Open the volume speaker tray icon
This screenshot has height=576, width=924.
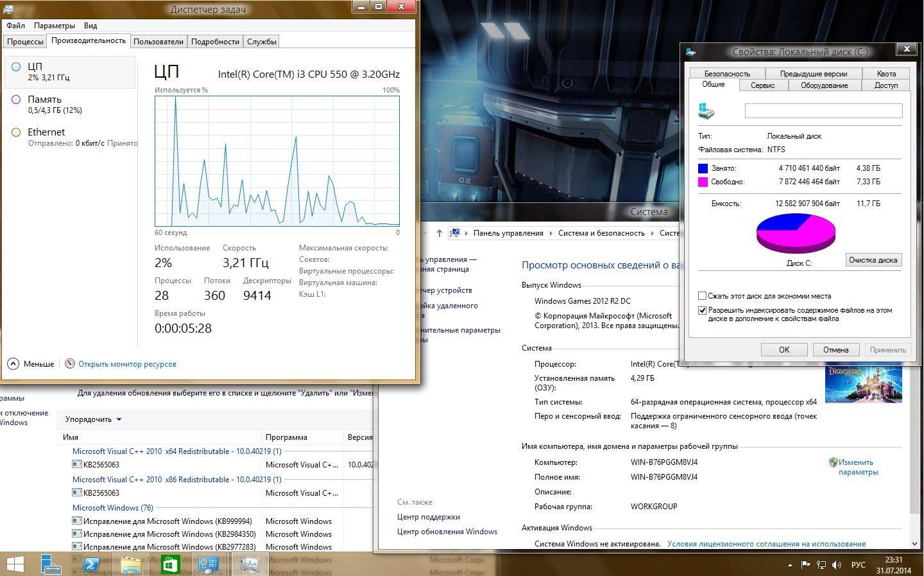(837, 565)
